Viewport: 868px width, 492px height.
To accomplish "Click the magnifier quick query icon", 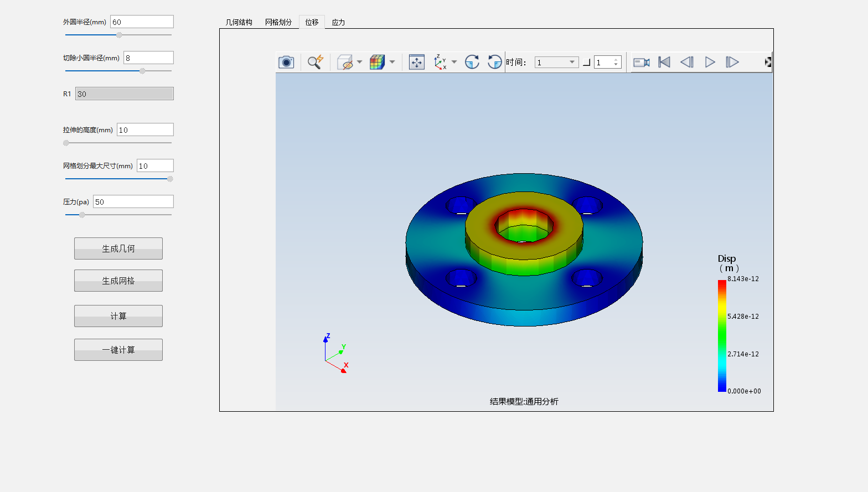I will tap(316, 62).
